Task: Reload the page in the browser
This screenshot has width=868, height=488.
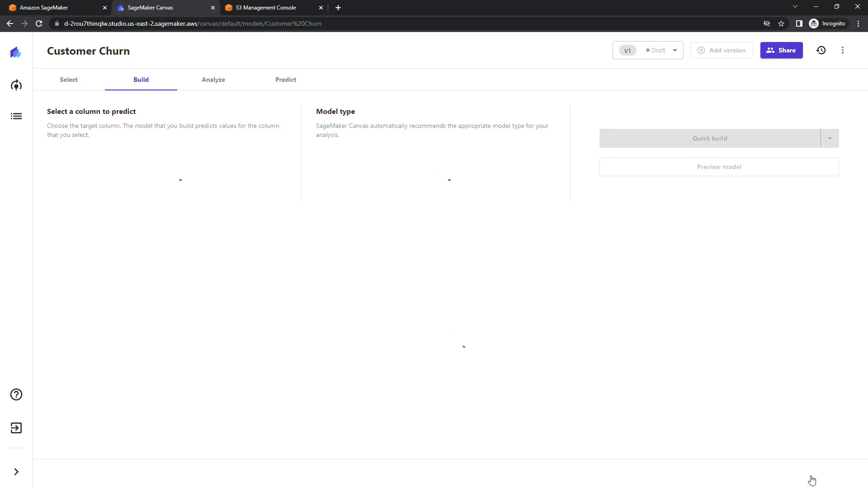Action: coord(39,23)
